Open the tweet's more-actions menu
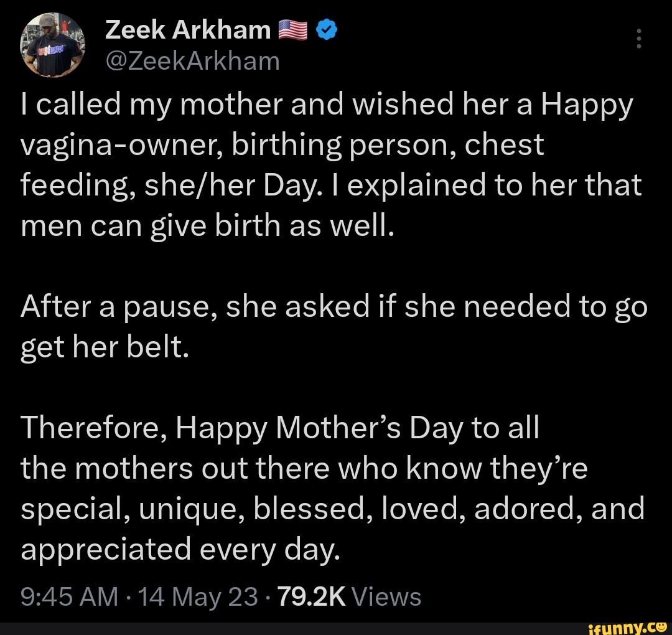This screenshot has height=635, width=672. click(x=639, y=39)
